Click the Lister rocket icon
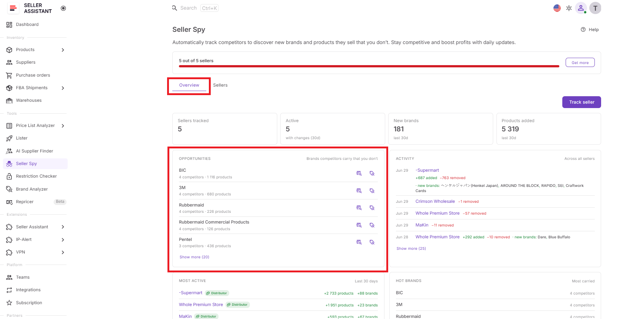644x319 pixels. click(9, 138)
